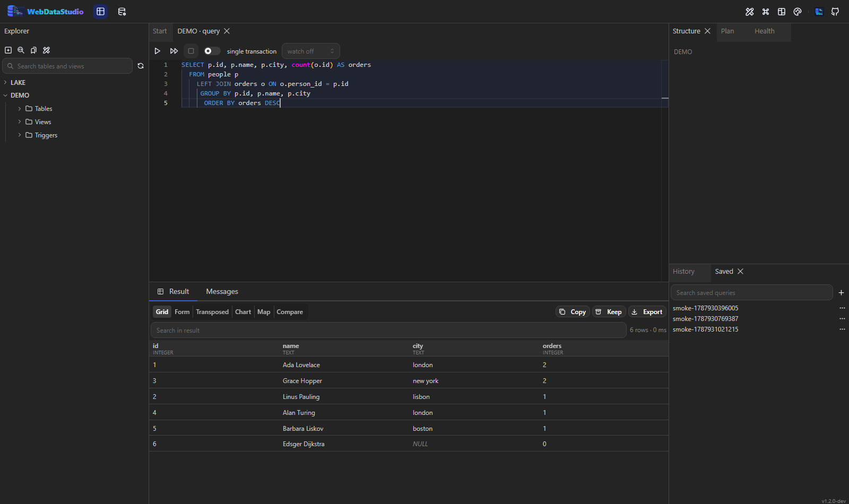Click the bookmarks icon in Explorer toolbar
This screenshot has width=849, height=504.
pos(33,50)
